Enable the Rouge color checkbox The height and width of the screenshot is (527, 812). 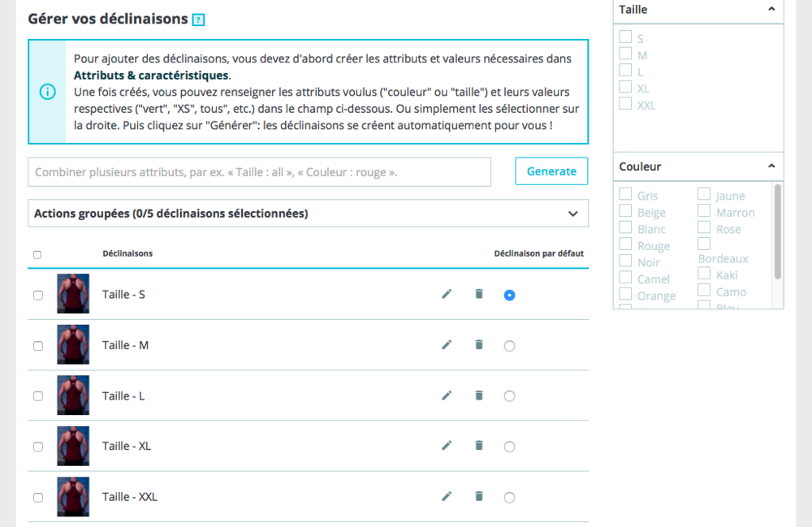(x=625, y=244)
